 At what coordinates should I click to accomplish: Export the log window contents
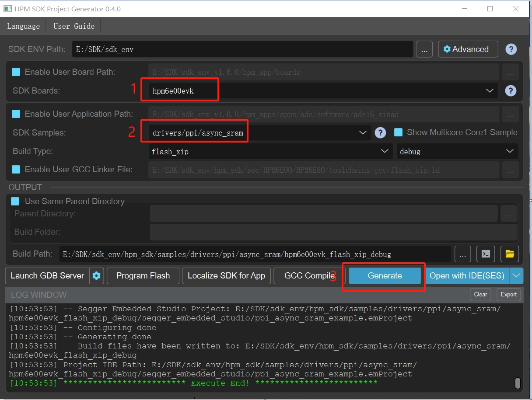509,295
